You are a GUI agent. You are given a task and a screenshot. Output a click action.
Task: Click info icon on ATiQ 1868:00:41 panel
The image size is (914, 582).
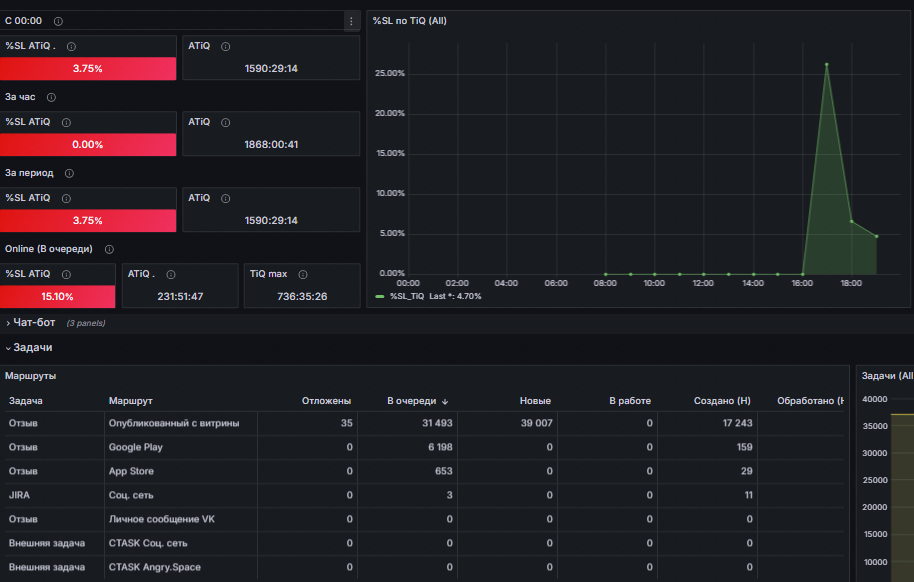click(x=226, y=122)
